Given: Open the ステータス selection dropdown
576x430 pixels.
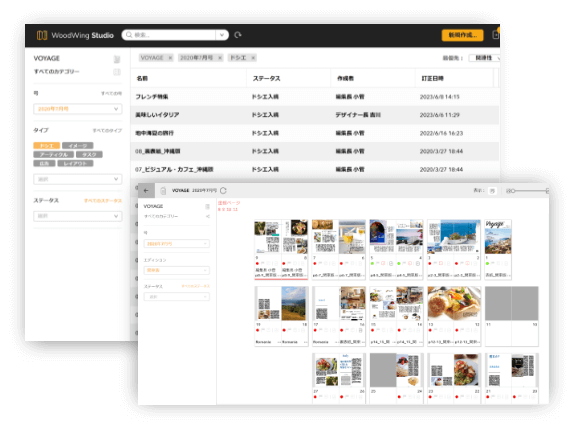Looking at the screenshot, I should [78, 216].
